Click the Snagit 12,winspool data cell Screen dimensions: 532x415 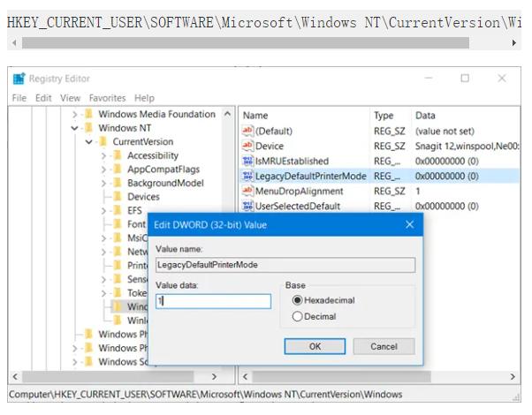tap(467, 146)
